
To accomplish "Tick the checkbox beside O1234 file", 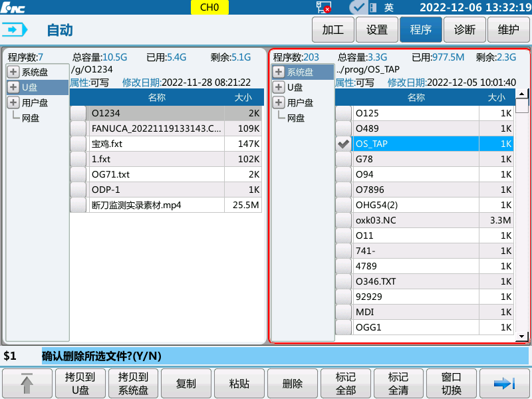I will click(78, 114).
